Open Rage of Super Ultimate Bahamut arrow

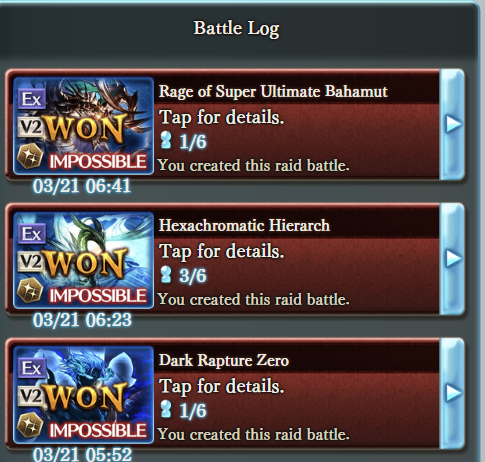point(452,125)
